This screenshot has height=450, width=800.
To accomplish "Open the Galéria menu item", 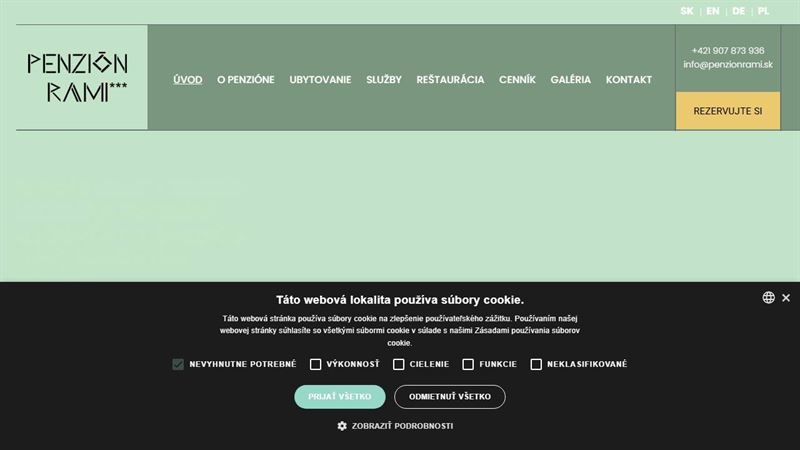I will coord(570,80).
